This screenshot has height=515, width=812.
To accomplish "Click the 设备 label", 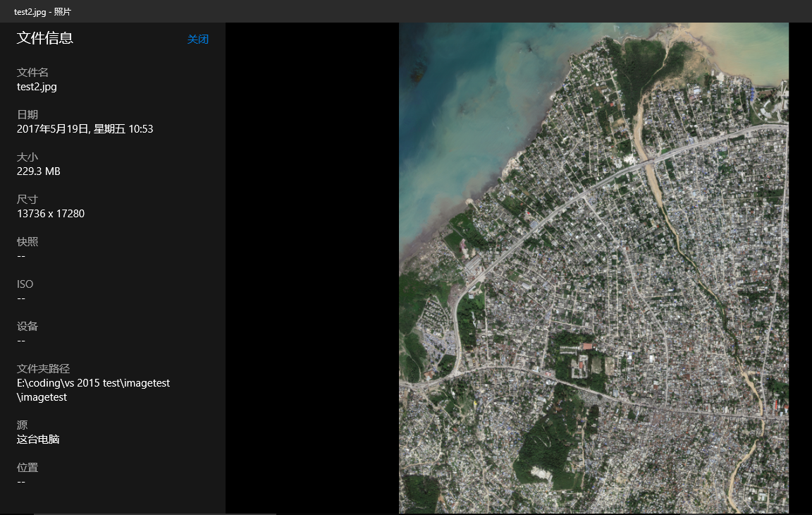I will [27, 327].
